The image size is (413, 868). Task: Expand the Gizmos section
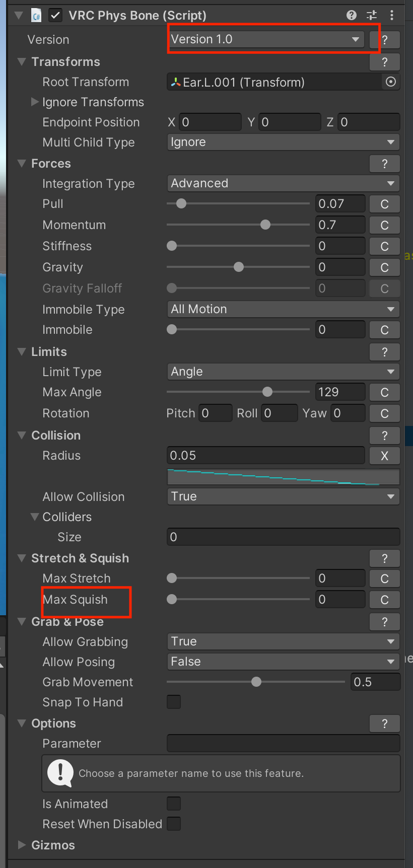pyautogui.click(x=22, y=845)
